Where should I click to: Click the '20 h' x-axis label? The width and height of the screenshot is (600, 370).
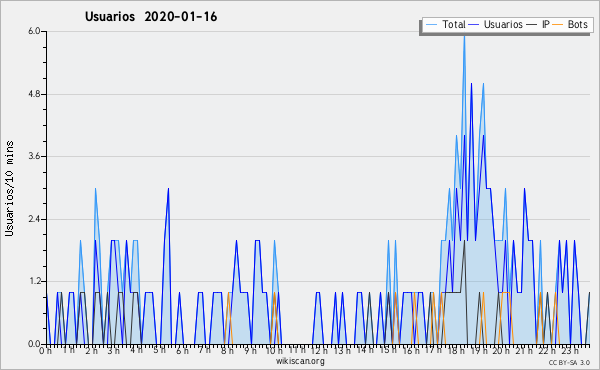click(501, 351)
